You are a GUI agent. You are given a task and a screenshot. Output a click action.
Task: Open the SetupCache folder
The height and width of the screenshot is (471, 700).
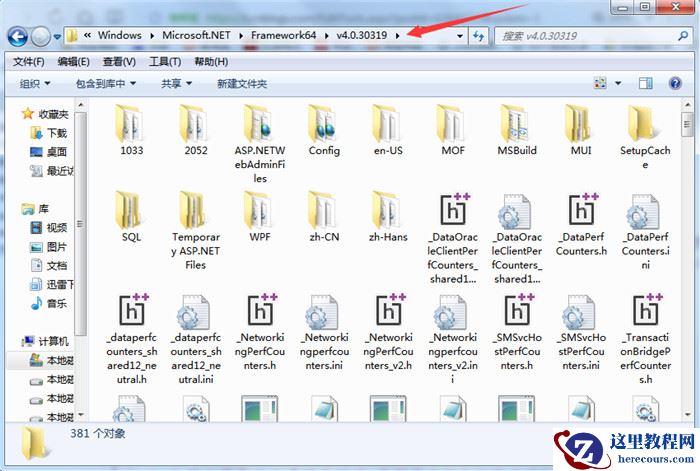coord(645,137)
